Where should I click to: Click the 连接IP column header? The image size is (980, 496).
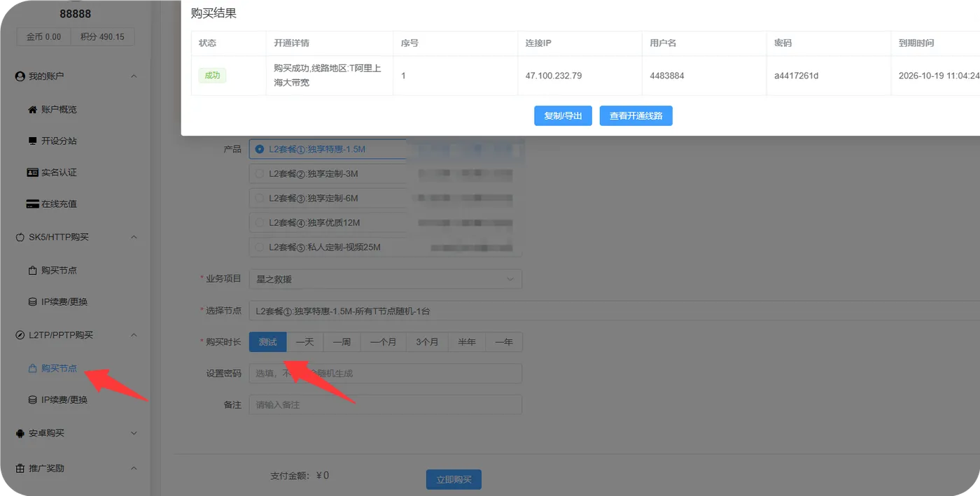539,43
